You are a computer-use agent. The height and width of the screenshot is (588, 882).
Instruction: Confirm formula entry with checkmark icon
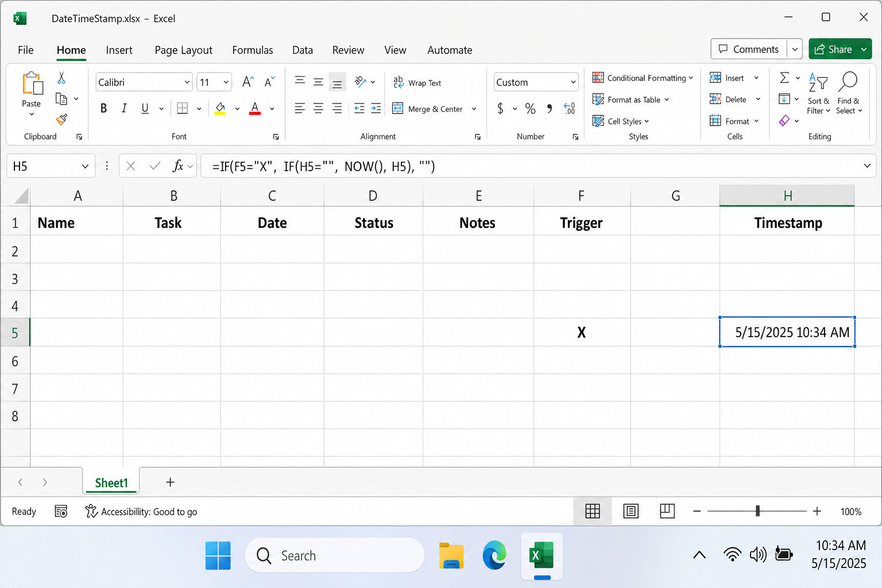(154, 166)
